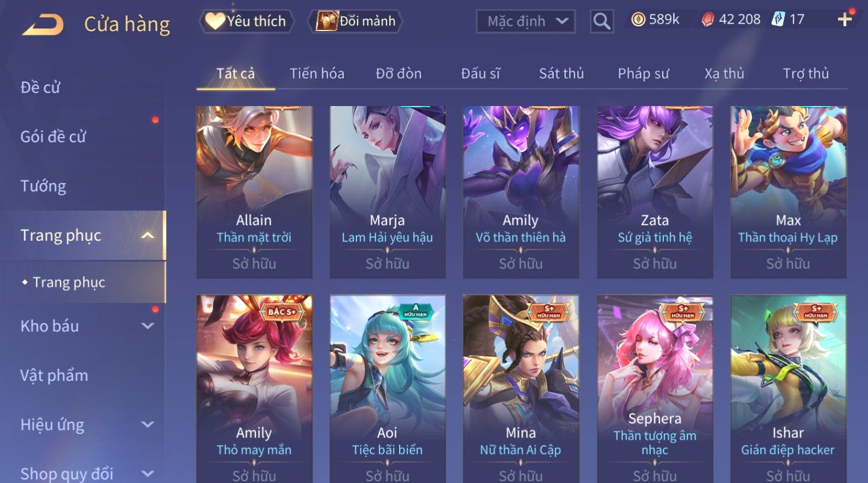The width and height of the screenshot is (868, 483).
Task: Expand the Kho báu sidebar section
Action: tap(148, 326)
